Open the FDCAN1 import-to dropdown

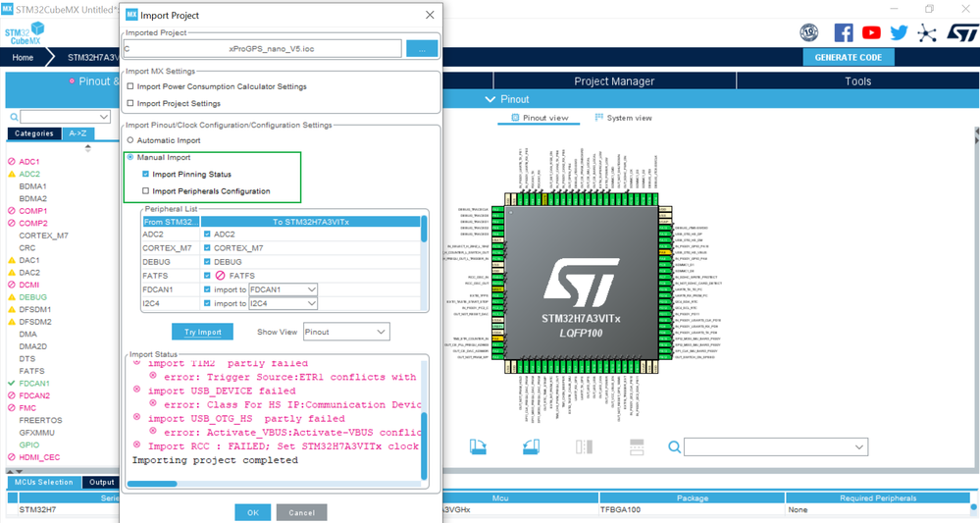(284, 289)
